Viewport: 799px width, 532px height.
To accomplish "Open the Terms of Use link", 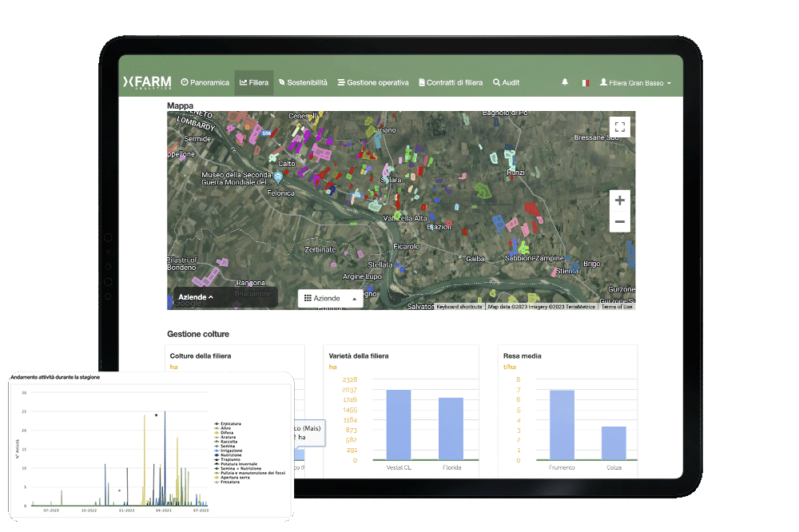I will [616, 307].
